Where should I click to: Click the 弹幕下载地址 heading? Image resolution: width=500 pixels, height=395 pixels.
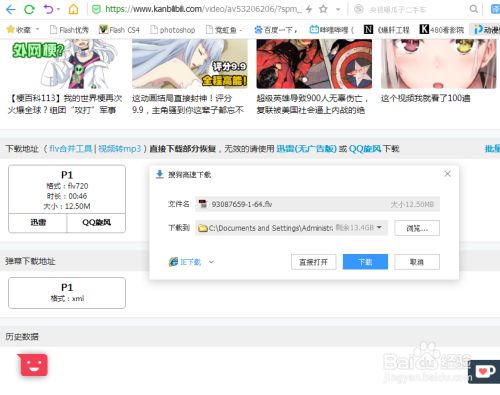click(x=30, y=261)
